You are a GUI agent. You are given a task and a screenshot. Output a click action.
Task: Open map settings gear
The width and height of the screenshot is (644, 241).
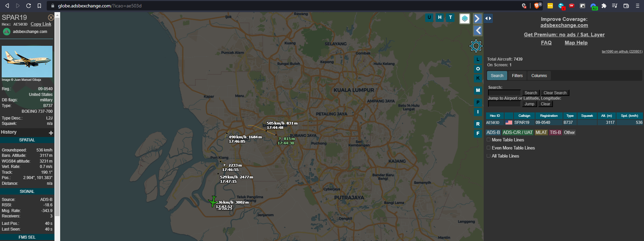[476, 46]
